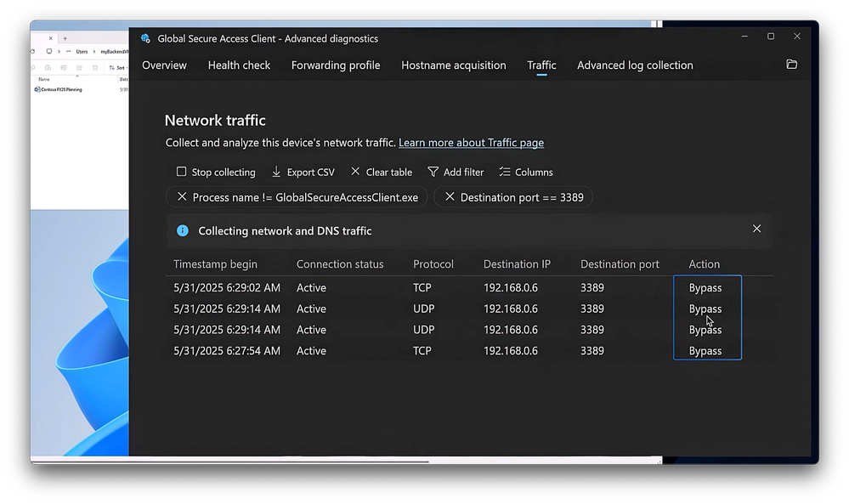Open the Advanced log collection tab
The width and height of the screenshot is (849, 504).
tap(635, 65)
